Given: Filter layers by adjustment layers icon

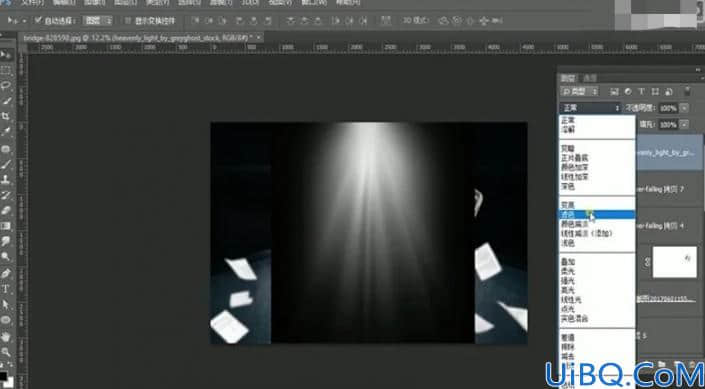Looking at the screenshot, I should tap(628, 91).
